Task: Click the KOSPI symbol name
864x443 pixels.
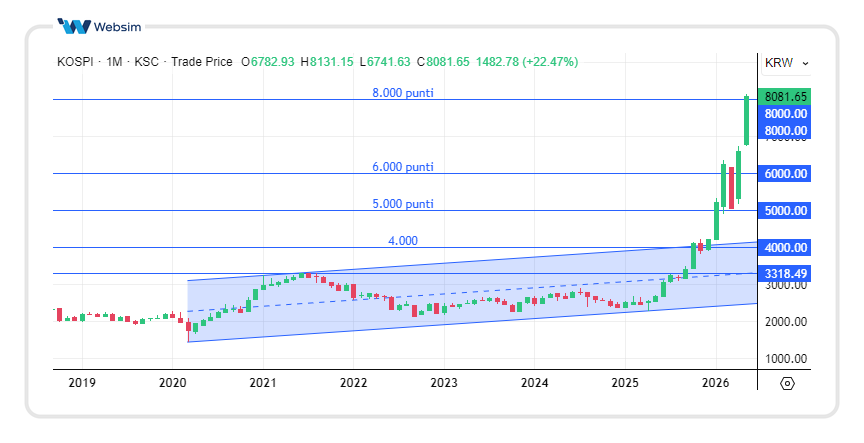Action: click(x=75, y=62)
